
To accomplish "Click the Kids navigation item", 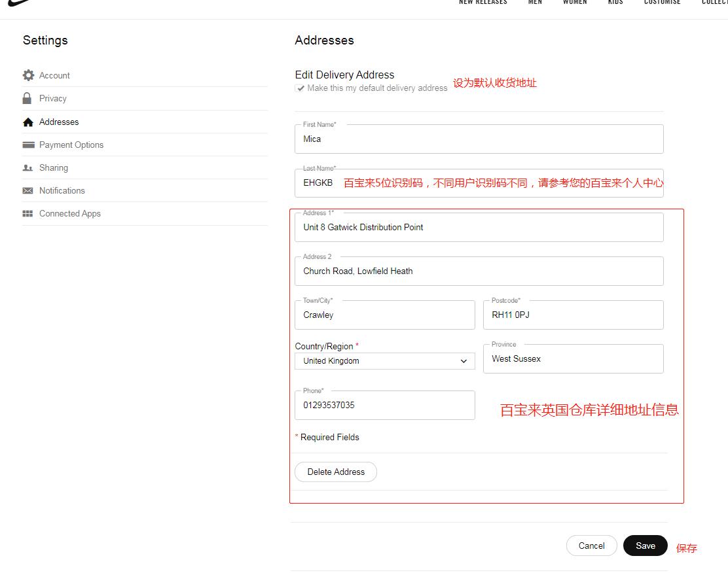I will coord(615,3).
